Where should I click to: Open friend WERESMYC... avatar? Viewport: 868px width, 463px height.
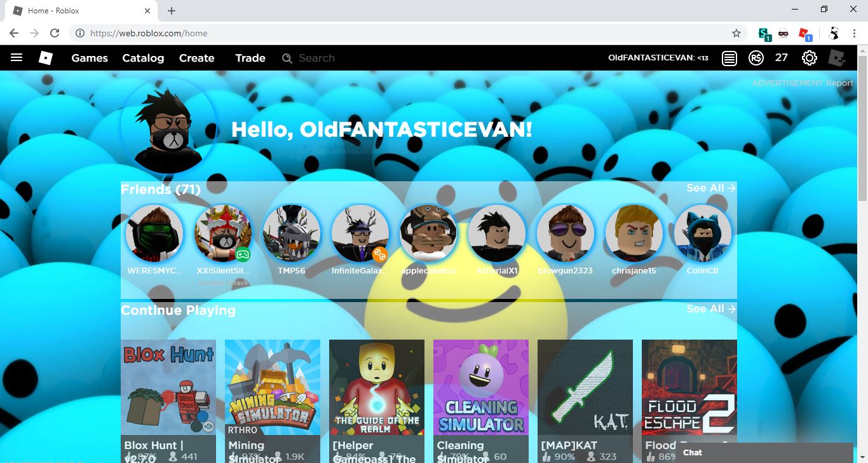[x=154, y=233]
